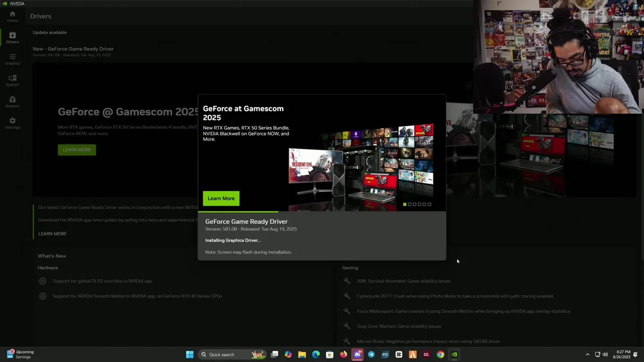The height and width of the screenshot is (362, 644).
Task: Select the third carousel indicator dot
Action: coord(415,204)
